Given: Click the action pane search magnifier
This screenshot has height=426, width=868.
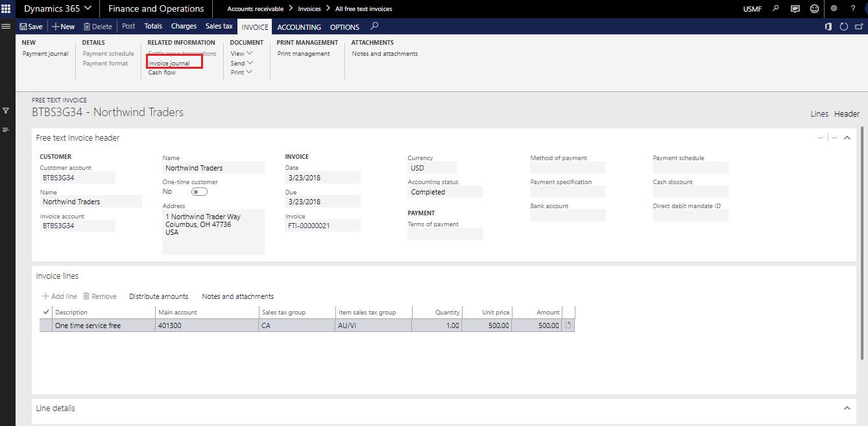Looking at the screenshot, I should (374, 27).
